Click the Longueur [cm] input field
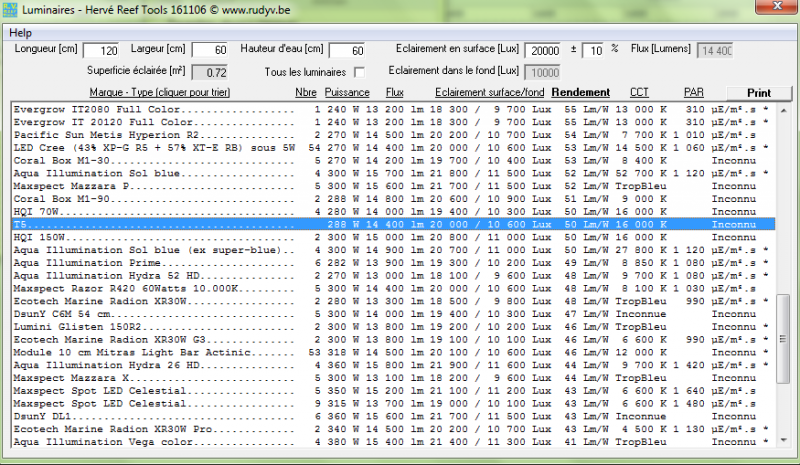 click(101, 51)
